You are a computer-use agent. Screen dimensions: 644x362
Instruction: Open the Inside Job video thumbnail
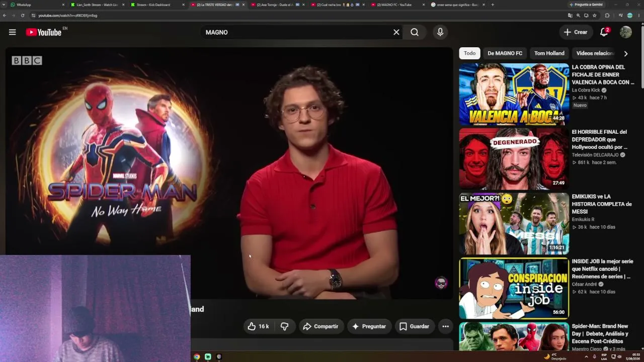pos(514,289)
